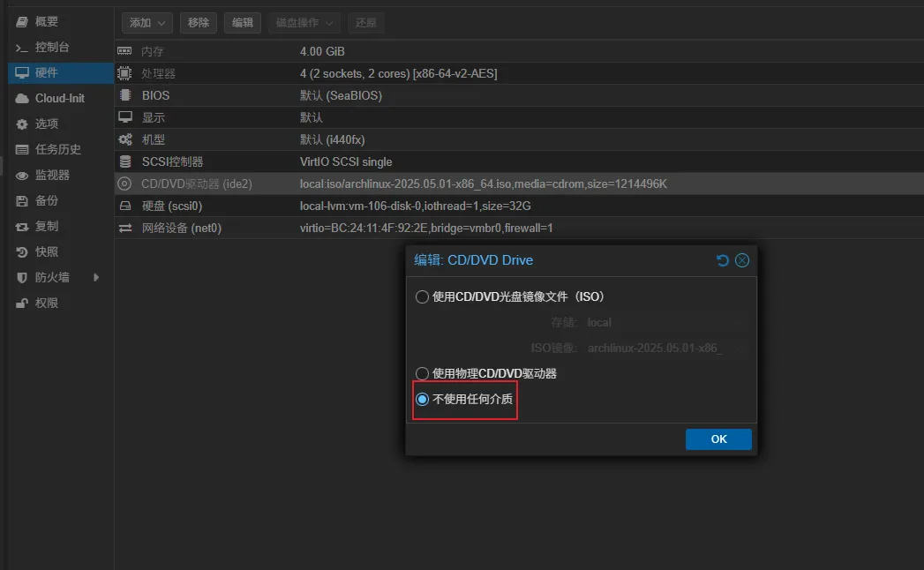Open the Cloud-Init sidebar tab
The height and width of the screenshot is (570, 924).
59,98
